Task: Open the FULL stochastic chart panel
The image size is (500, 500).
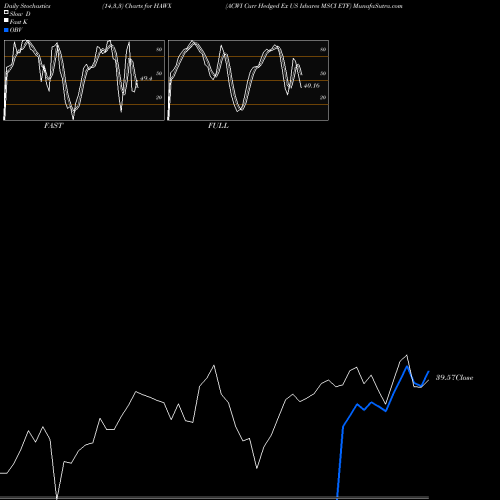Action: coord(248,80)
